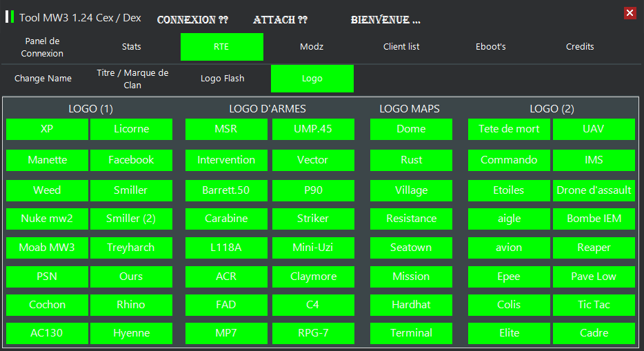Viewport: 644px width, 351px height.
Task: Set the RPG-7 weapon logo
Action: (x=313, y=333)
